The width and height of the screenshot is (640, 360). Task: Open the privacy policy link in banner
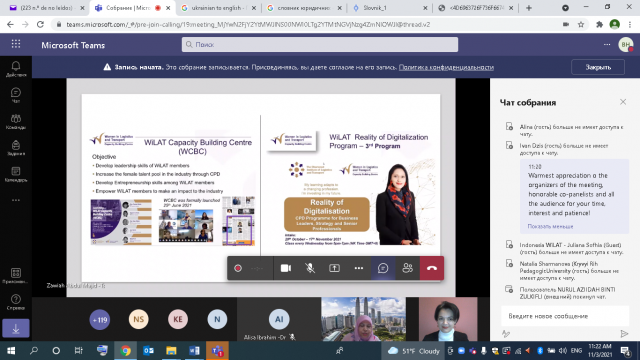coord(446,67)
